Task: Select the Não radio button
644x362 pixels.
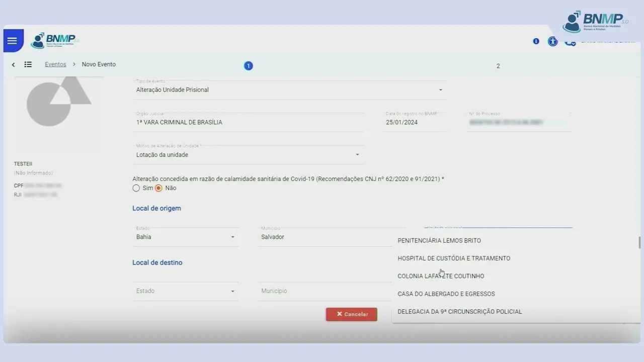Action: pos(158,188)
